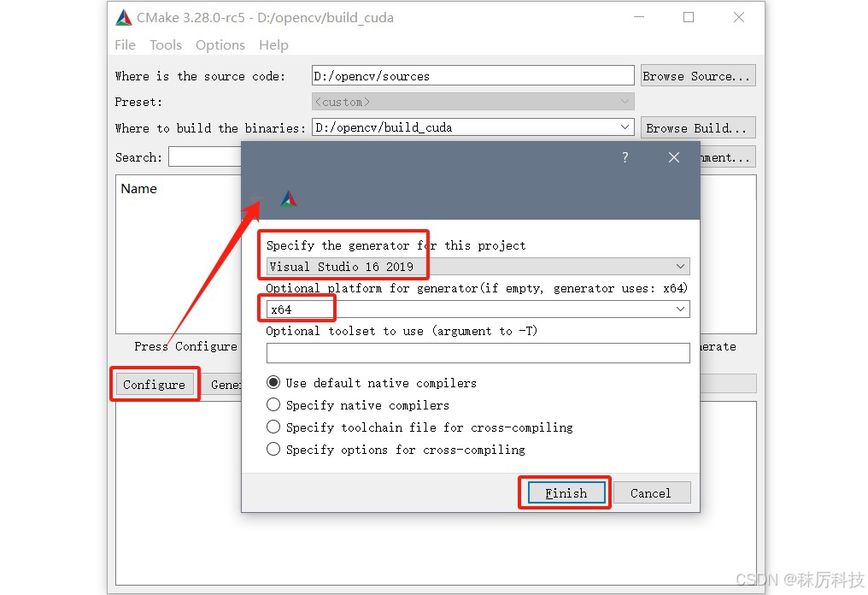Click the question mark help button in dialog

click(x=625, y=157)
